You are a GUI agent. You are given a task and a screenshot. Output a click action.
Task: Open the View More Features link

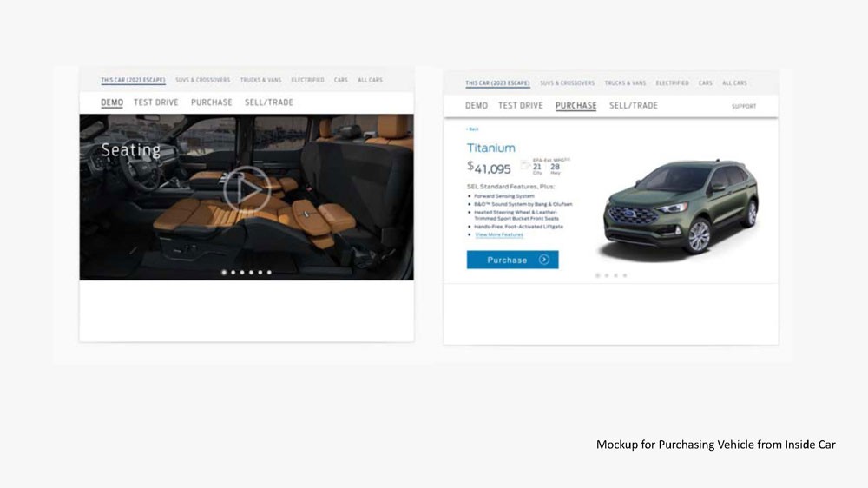point(499,234)
